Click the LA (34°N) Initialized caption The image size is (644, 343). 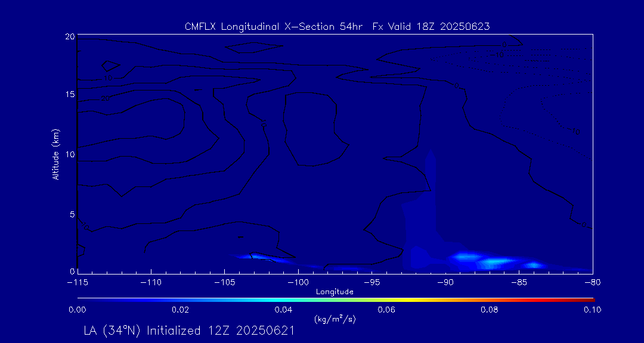tap(188, 330)
